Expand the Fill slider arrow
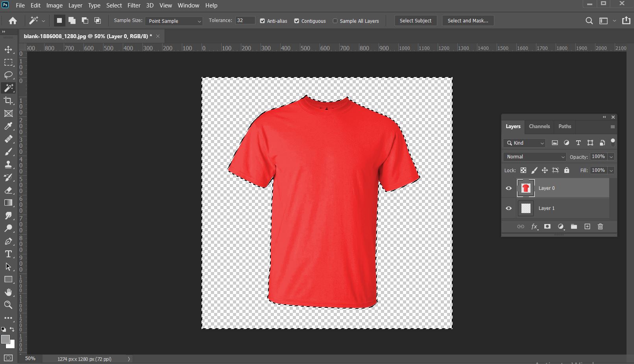The width and height of the screenshot is (634, 364). click(611, 171)
